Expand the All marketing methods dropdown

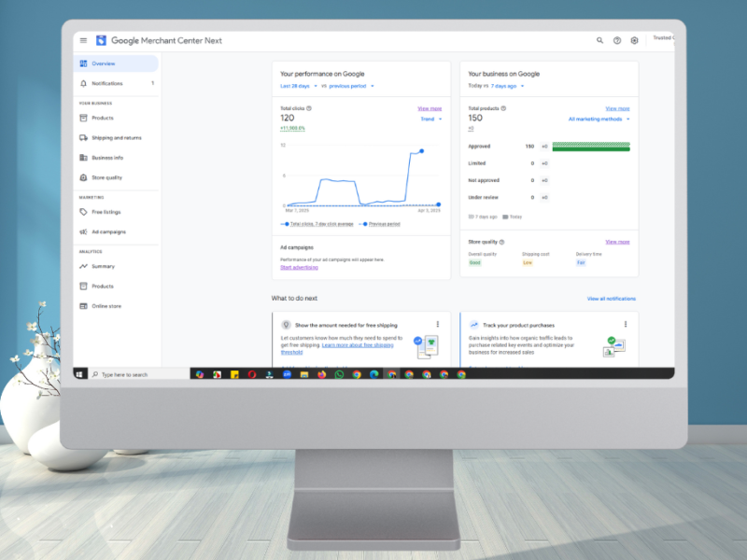tap(599, 119)
